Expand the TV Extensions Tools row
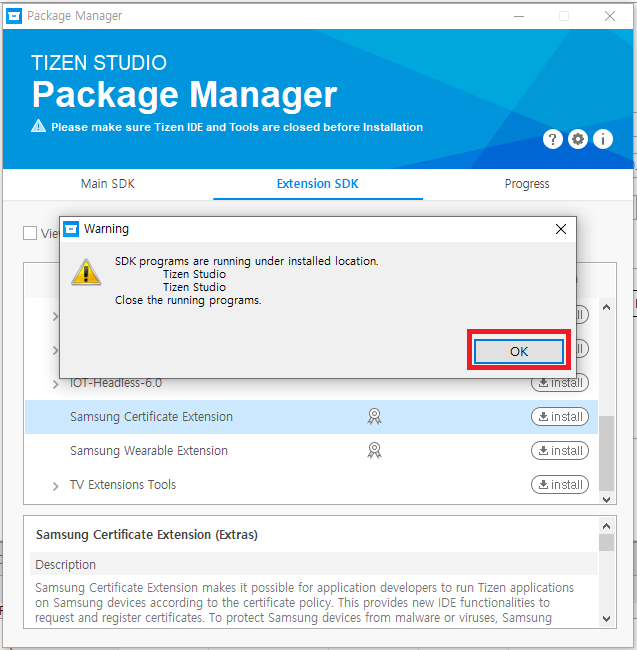637x650 pixels. [x=56, y=486]
